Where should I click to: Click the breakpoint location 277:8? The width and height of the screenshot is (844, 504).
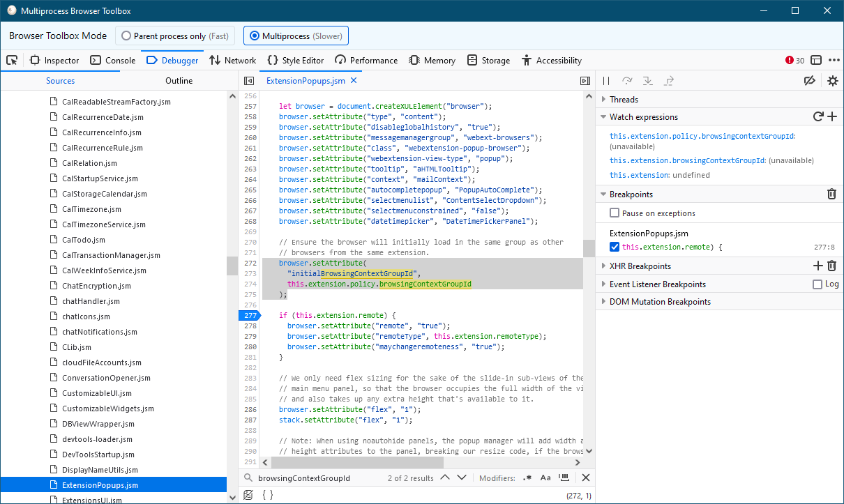click(824, 247)
